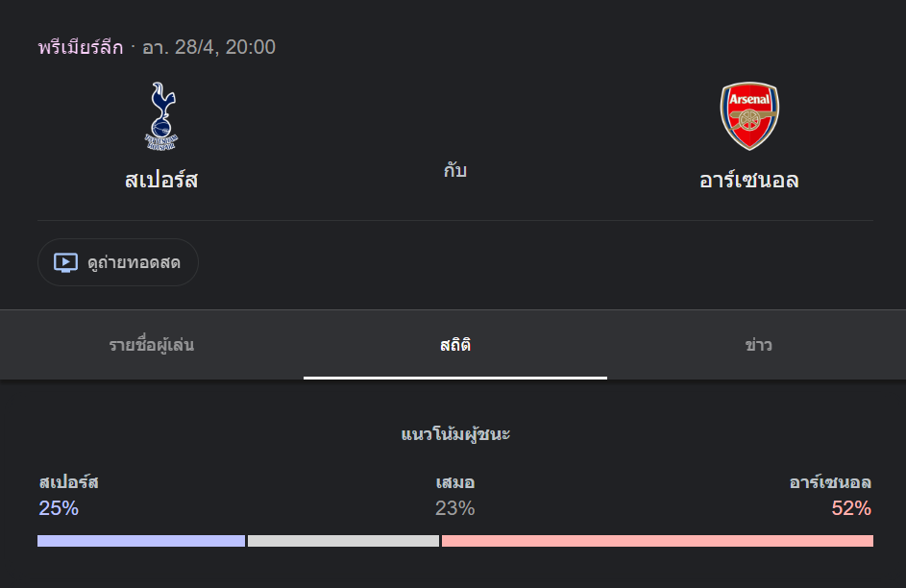Click the Arsenal crest logo
This screenshot has height=588, width=906.
[749, 116]
